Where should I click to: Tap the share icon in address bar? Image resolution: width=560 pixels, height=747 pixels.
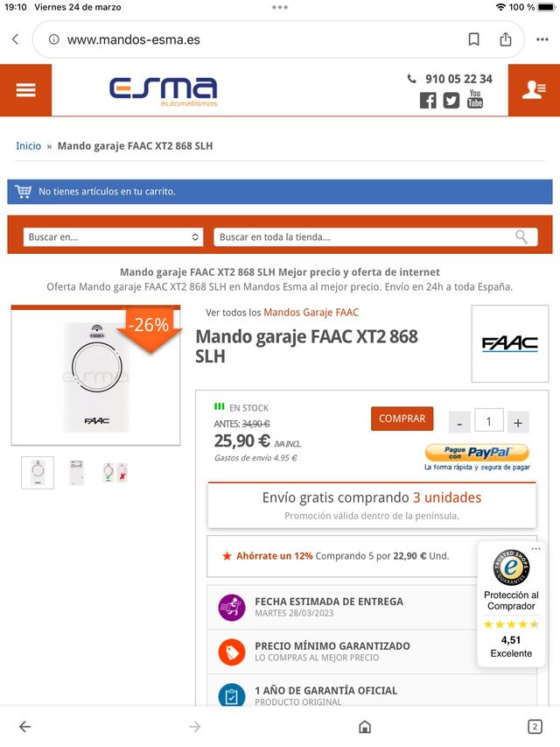(505, 39)
